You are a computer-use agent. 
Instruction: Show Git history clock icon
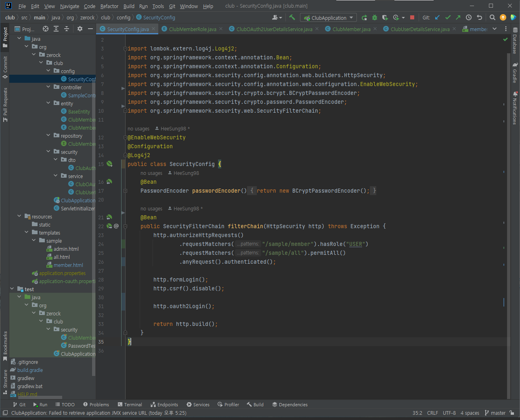click(x=469, y=17)
